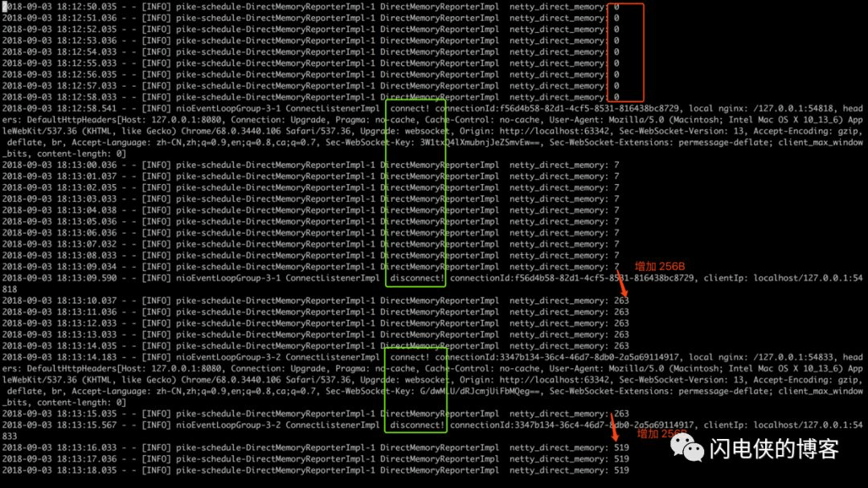The height and width of the screenshot is (488, 868).
Task: Click the '闪电侠的博客' watermark text
Action: coord(775,449)
